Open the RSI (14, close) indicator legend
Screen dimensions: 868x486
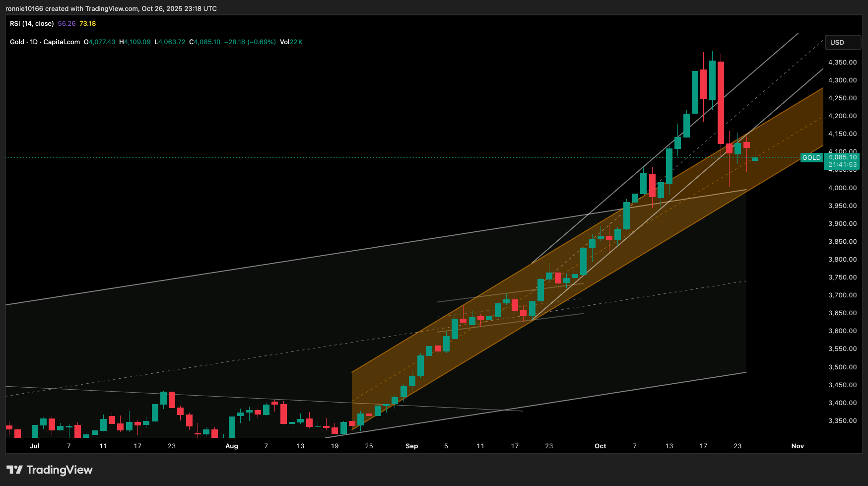[x=32, y=23]
